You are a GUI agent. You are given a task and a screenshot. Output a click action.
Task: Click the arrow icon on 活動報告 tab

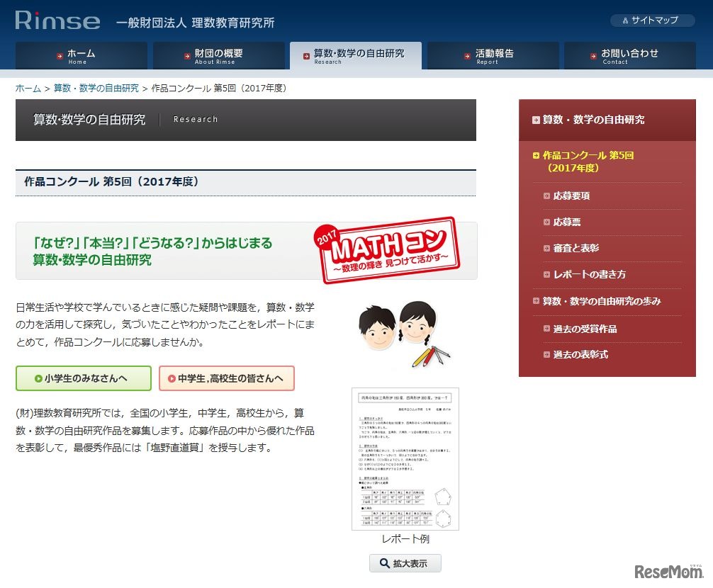click(467, 57)
